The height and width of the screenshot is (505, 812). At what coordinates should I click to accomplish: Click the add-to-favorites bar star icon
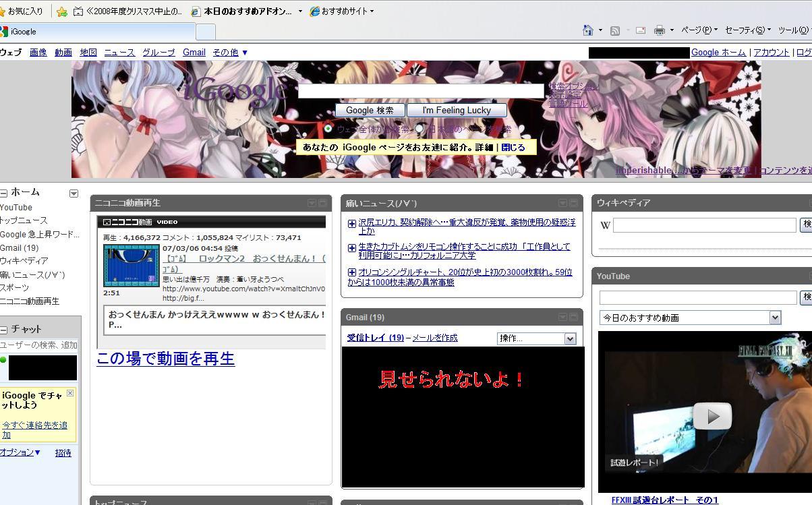[x=62, y=11]
